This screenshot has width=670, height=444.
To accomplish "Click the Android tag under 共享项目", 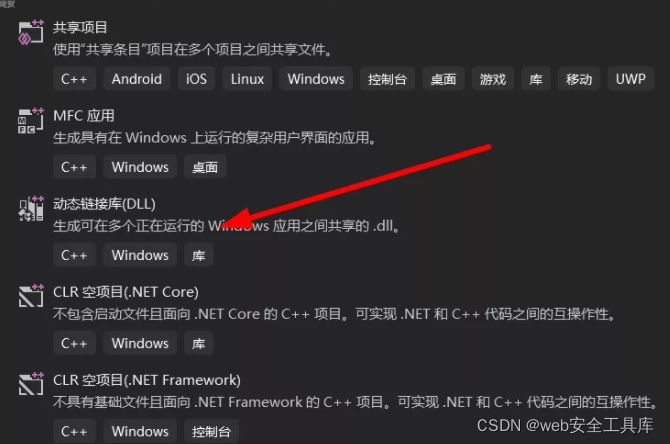I will click(x=137, y=79).
